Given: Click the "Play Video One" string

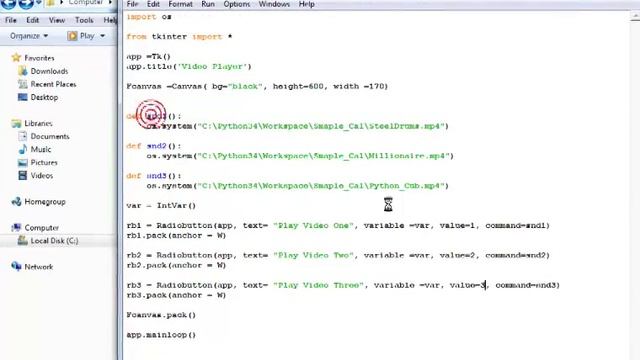Looking at the screenshot, I should tap(313, 225).
